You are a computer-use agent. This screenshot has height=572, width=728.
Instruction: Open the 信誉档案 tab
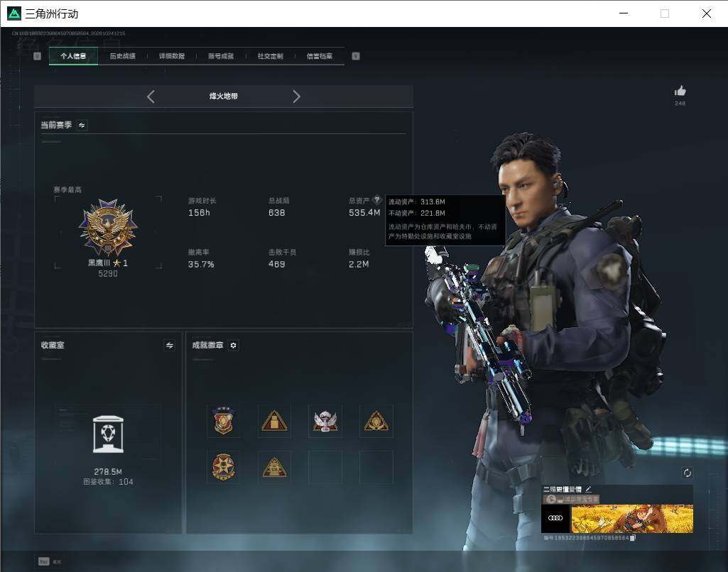[x=320, y=56]
